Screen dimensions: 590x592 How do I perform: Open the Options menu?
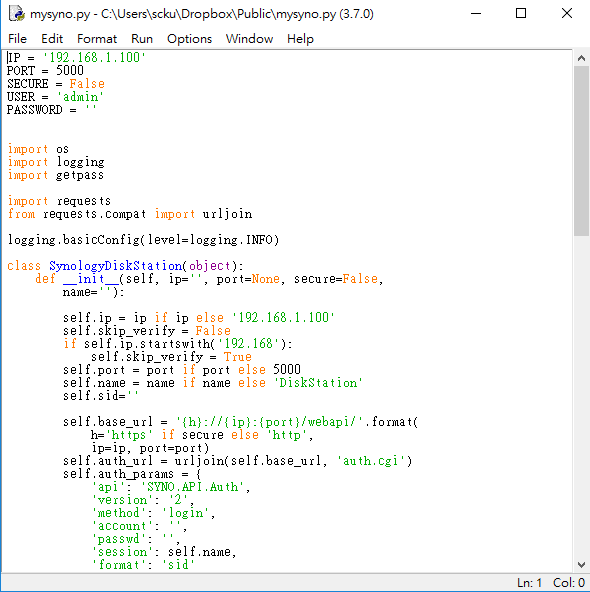coord(189,39)
